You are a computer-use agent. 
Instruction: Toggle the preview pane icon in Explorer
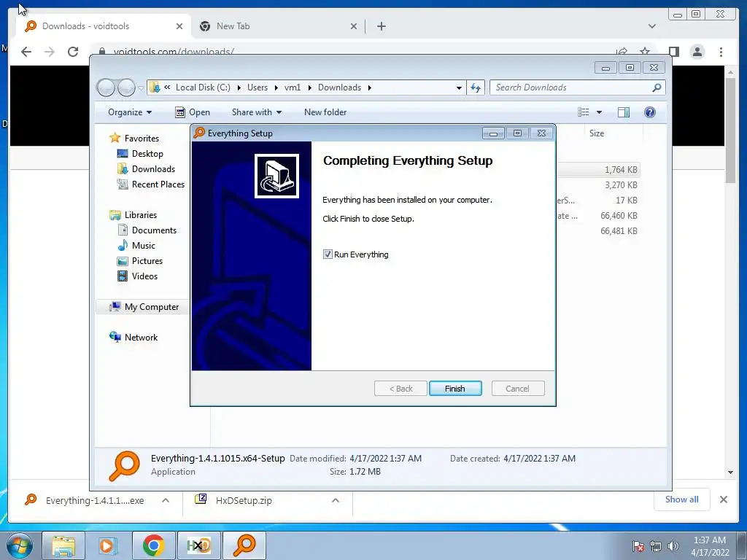pyautogui.click(x=624, y=112)
